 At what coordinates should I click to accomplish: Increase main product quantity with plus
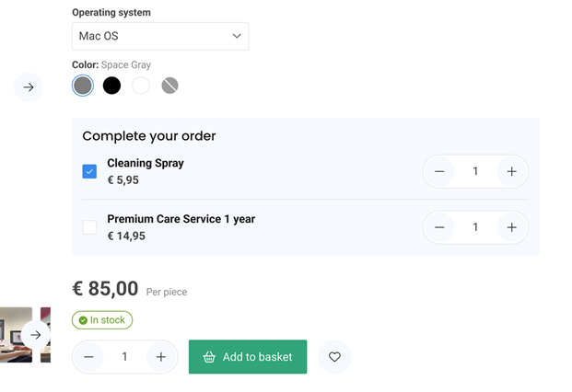point(160,357)
